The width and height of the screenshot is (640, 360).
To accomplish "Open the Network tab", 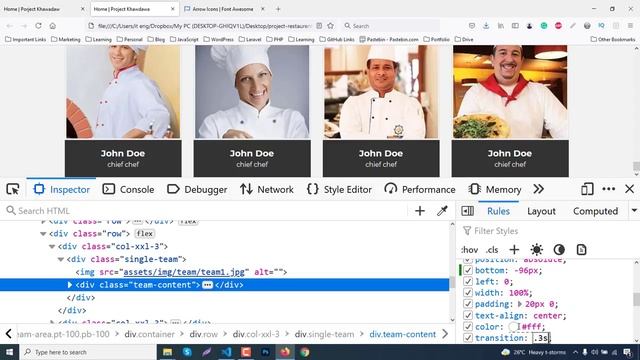I will pyautogui.click(x=267, y=189).
